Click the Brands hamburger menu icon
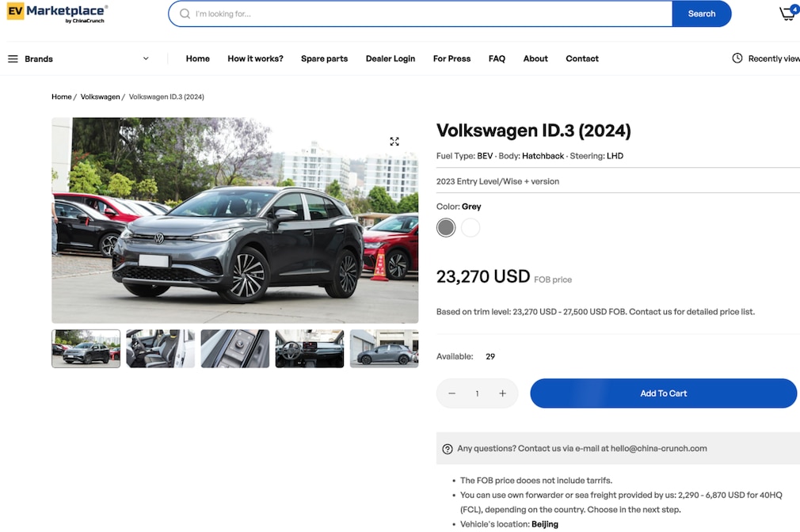 tap(13, 59)
